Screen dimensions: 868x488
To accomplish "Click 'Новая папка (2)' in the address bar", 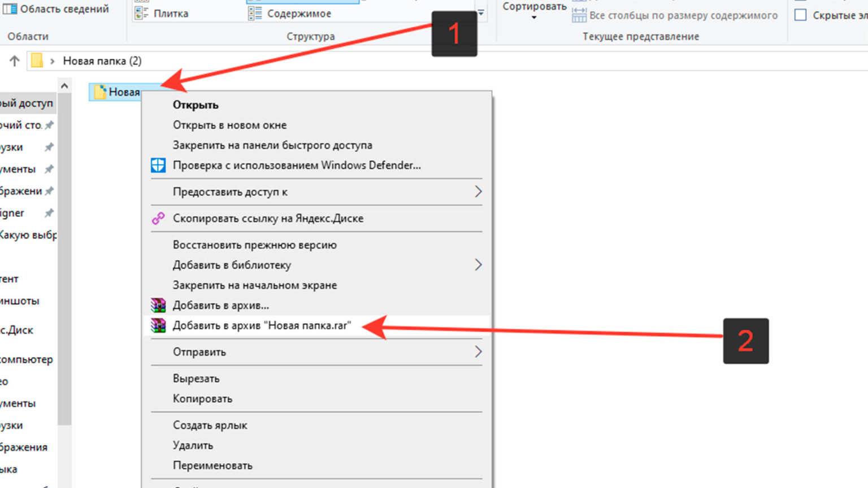I will click(x=102, y=61).
